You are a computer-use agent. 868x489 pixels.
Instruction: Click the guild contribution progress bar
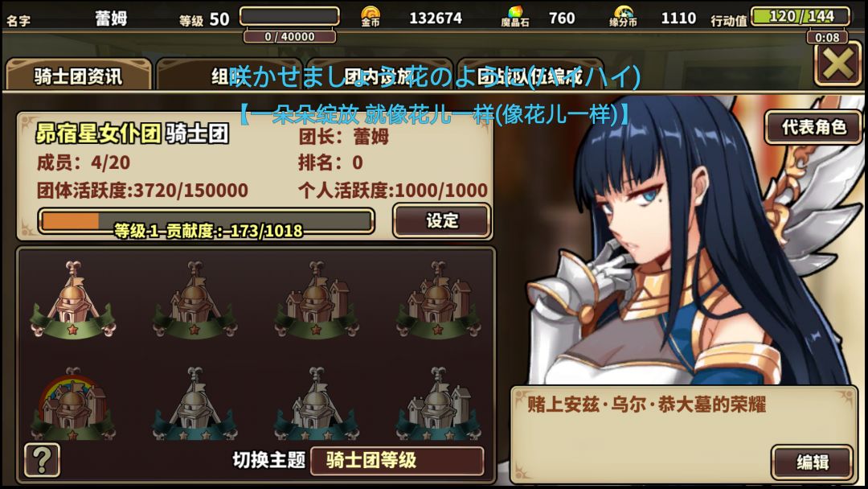click(206, 221)
